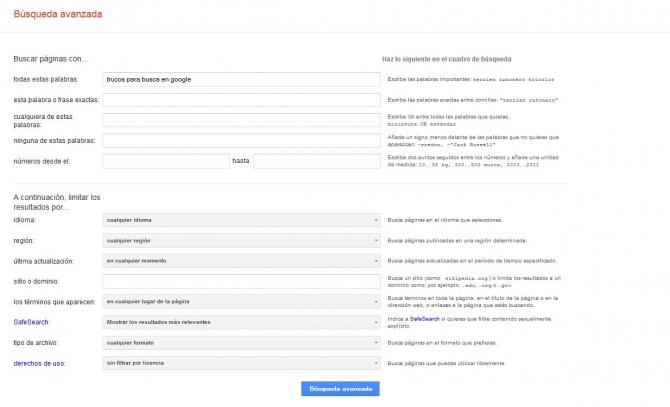Open the 'idioma' dropdown showing cualquier idioma
Screen dimensions: 670x407
point(241,220)
